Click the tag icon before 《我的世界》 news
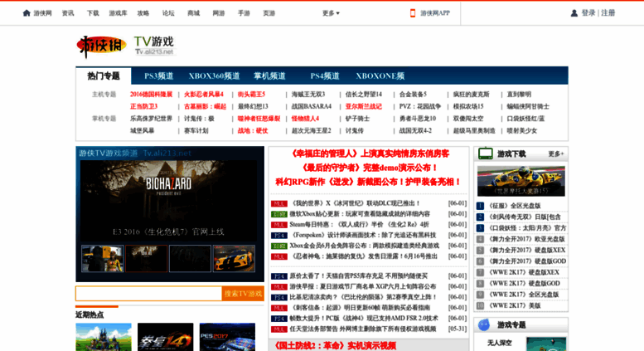Image resolution: width=644 pixels, height=351 pixels. 278,203
